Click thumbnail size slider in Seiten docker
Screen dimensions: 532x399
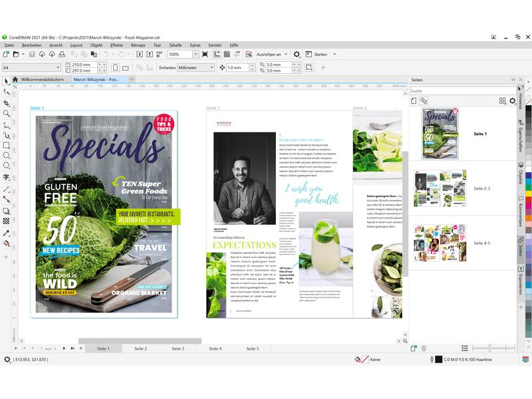493,348
